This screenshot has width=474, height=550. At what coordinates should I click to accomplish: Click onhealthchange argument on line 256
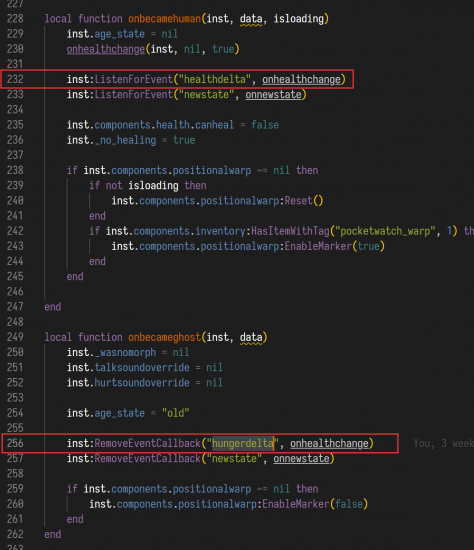(329, 443)
